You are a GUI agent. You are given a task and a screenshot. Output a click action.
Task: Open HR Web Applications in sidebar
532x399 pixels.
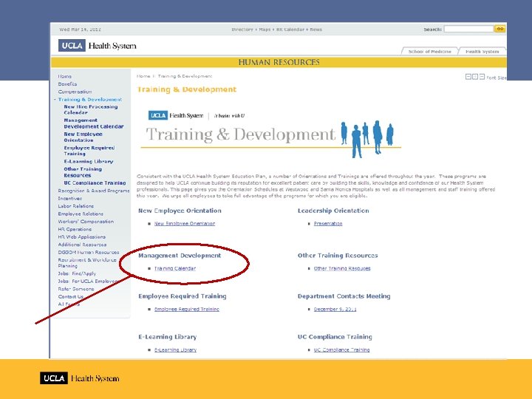pyautogui.click(x=81, y=237)
